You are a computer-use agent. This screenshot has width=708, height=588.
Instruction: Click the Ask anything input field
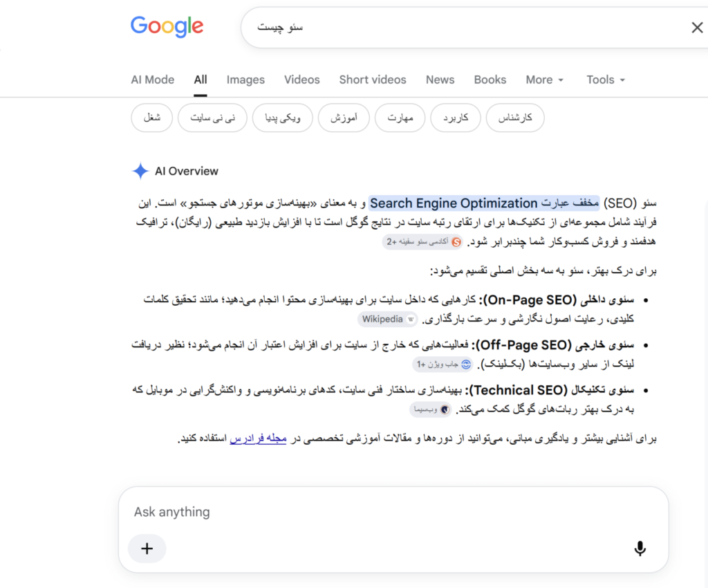tap(393, 512)
